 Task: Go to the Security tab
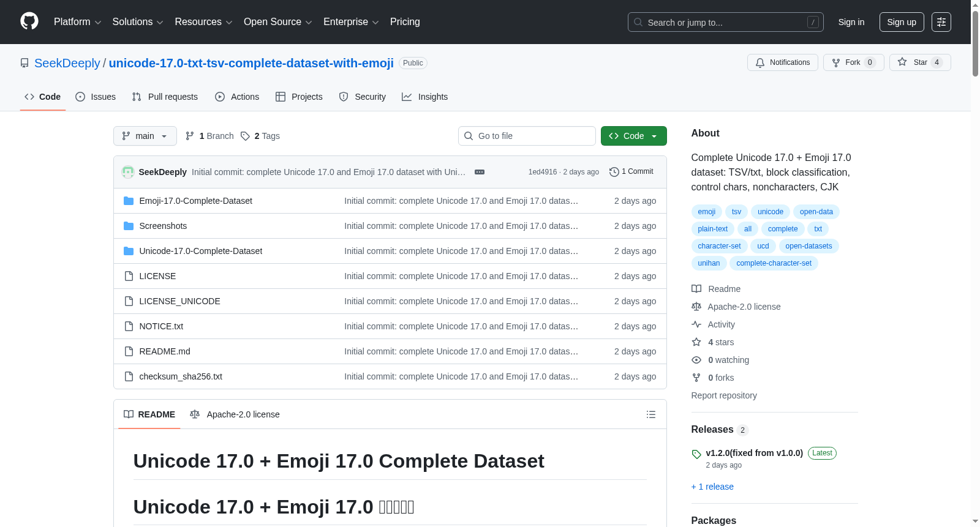click(363, 97)
